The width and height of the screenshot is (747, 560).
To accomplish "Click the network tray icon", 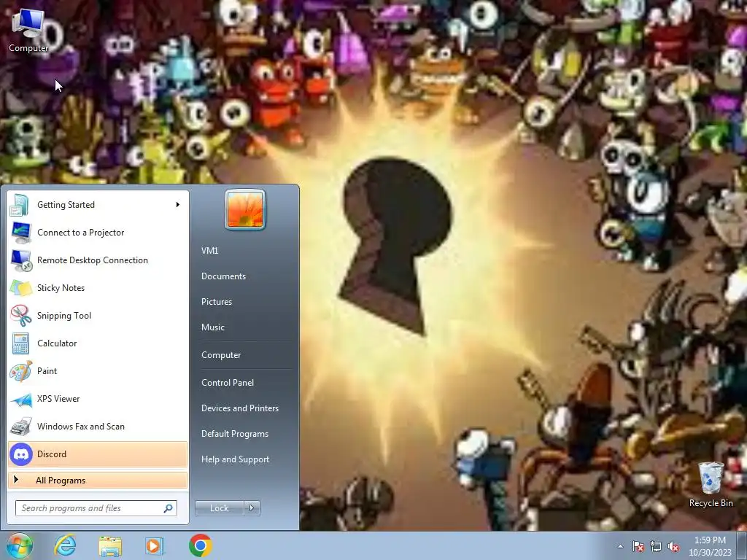I will point(656,547).
